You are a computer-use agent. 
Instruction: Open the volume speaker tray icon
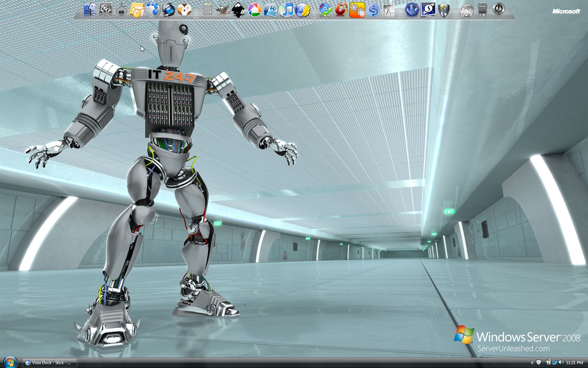[561, 362]
